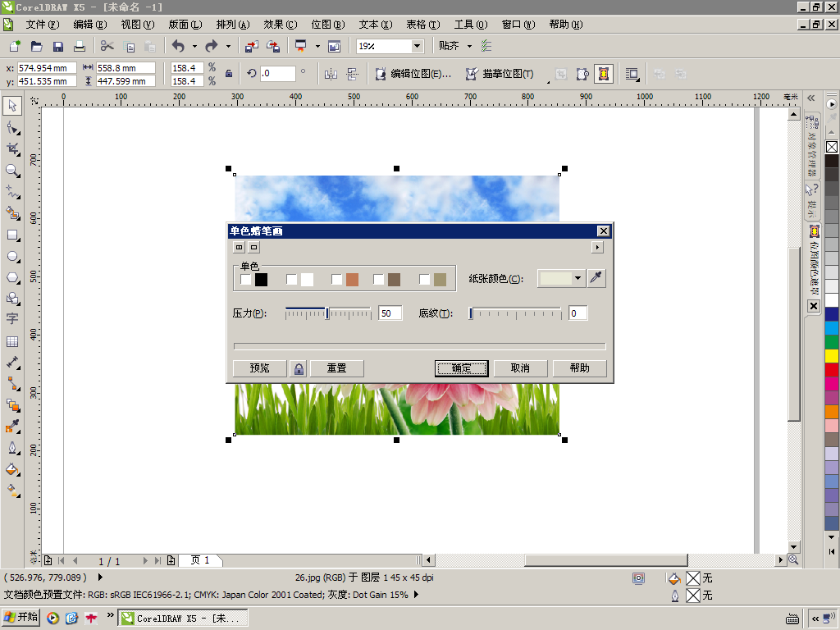
Task: Select the Fill bucket tool
Action: pyautogui.click(x=12, y=469)
